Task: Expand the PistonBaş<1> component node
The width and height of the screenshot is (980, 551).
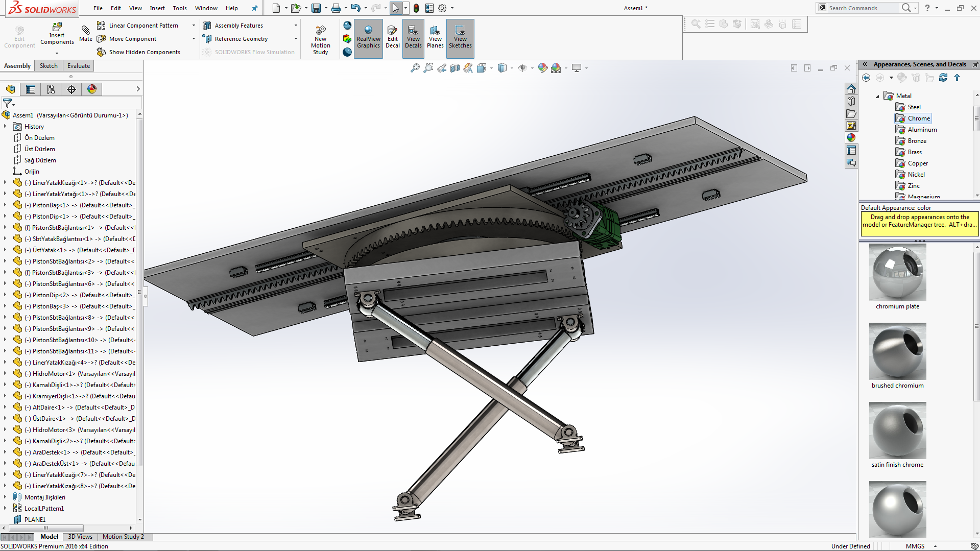Action: coord(5,205)
